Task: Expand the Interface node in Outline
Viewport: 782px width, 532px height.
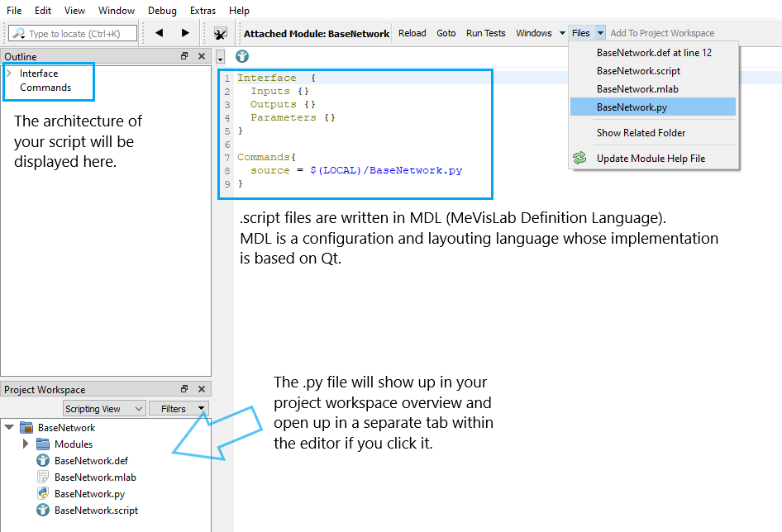Action: tap(9, 74)
